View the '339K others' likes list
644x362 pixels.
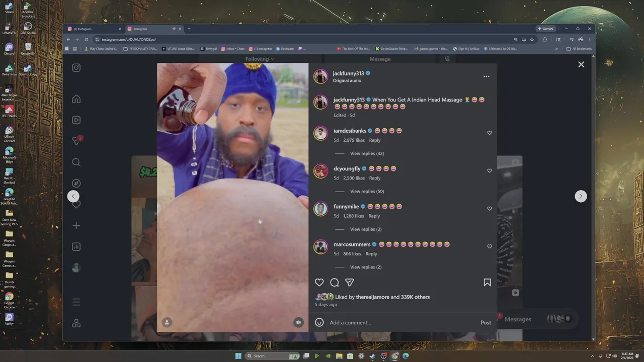pyautogui.click(x=415, y=297)
